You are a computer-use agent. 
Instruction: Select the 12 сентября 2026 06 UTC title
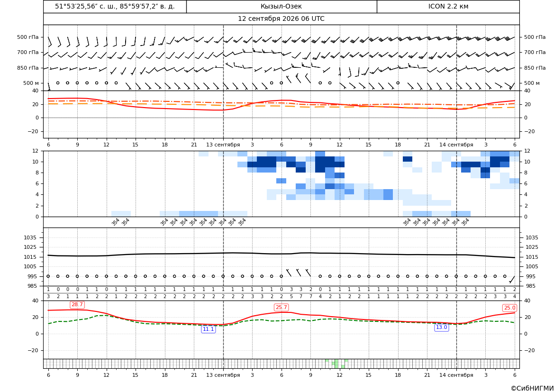pos(281,19)
